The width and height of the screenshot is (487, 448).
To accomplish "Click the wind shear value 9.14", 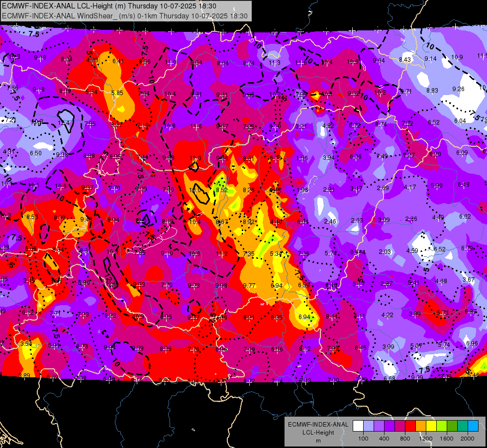I will pos(430,58).
